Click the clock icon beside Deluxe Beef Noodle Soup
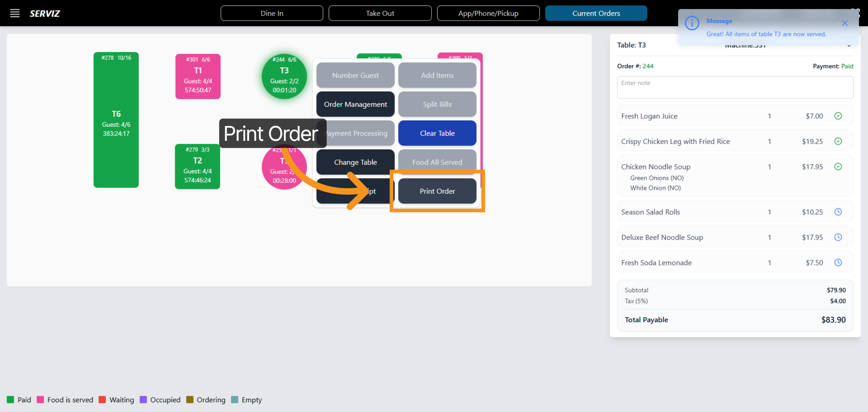Image resolution: width=868 pixels, height=412 pixels. (x=839, y=237)
